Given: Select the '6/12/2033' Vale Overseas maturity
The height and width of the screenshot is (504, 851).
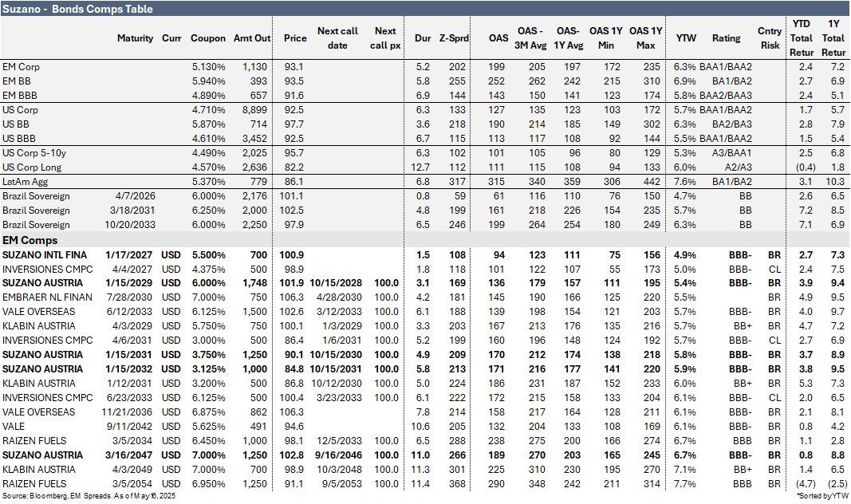Looking at the screenshot, I should [x=129, y=312].
